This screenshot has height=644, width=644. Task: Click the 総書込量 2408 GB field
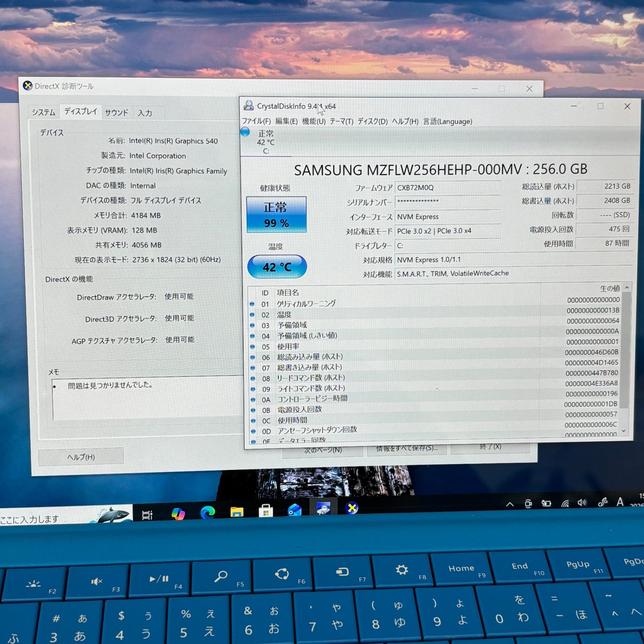point(605,201)
